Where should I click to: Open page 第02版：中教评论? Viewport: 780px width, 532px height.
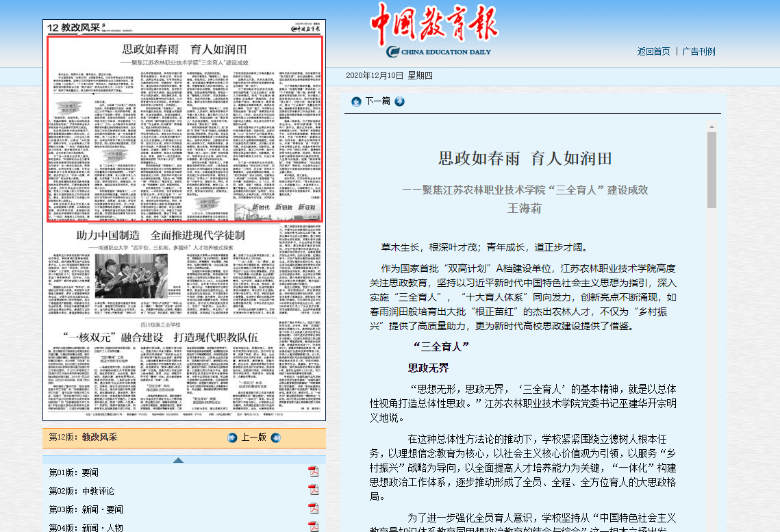(81, 491)
